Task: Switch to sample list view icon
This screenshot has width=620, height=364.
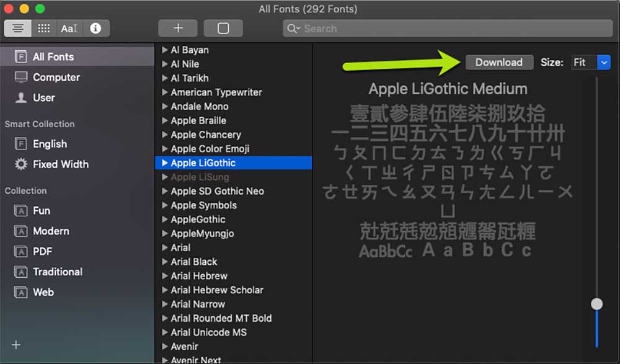Action: pyautogui.click(x=18, y=29)
